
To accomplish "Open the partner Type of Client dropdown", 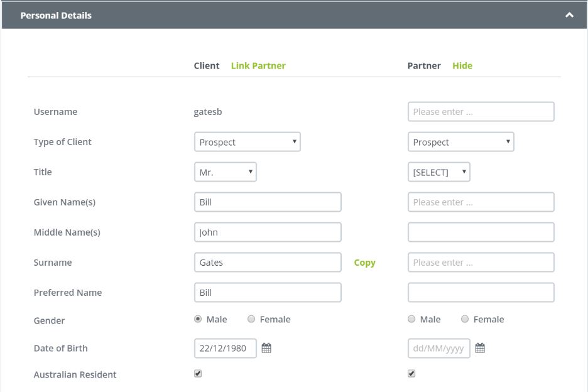I will [461, 142].
